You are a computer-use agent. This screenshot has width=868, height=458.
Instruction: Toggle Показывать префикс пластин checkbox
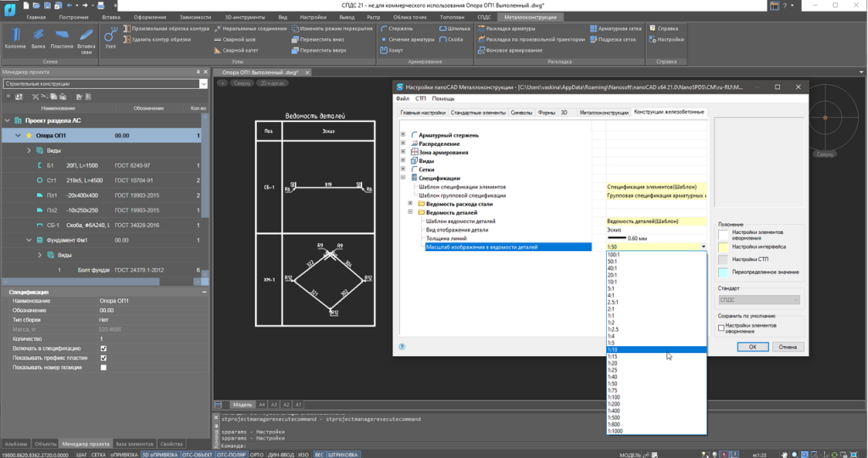coord(103,358)
